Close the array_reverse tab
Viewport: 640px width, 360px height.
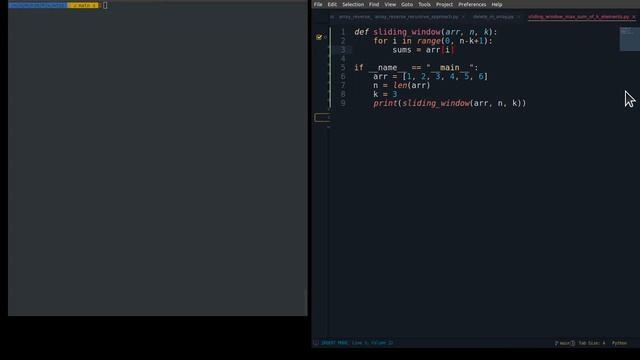pos(463,17)
